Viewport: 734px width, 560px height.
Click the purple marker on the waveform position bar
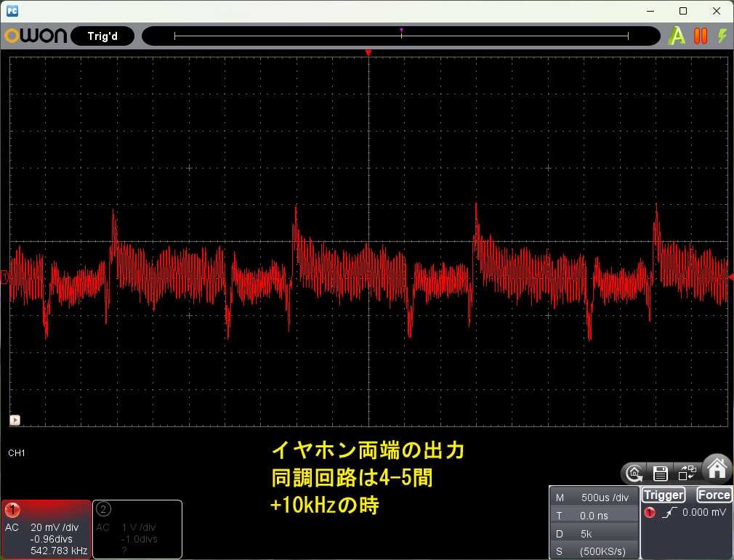(401, 31)
